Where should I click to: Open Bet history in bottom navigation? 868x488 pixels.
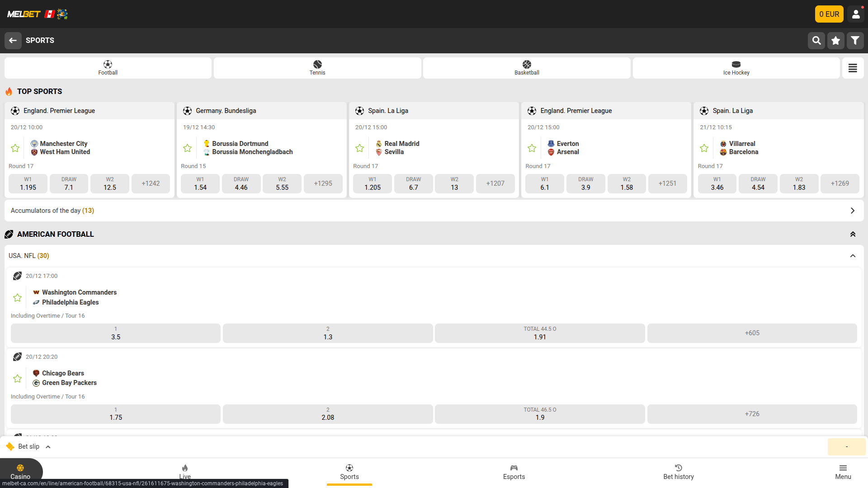click(678, 472)
